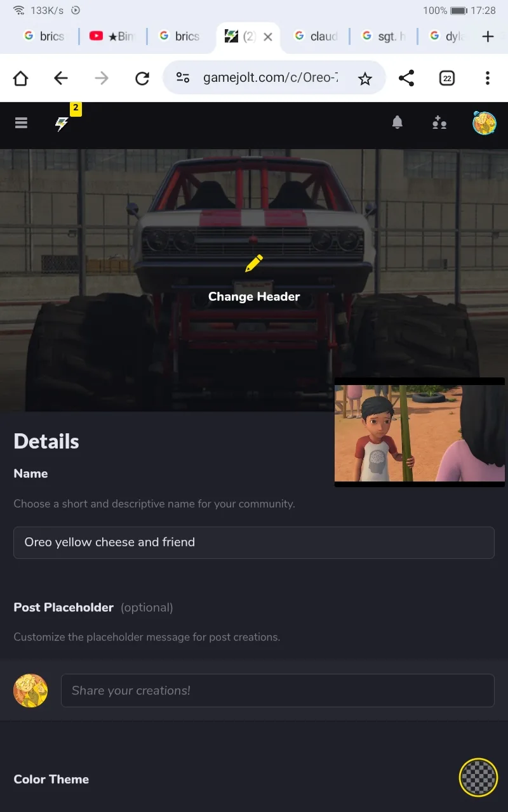The image size is (508, 812).
Task: Share the page with share icon
Action: click(x=406, y=78)
